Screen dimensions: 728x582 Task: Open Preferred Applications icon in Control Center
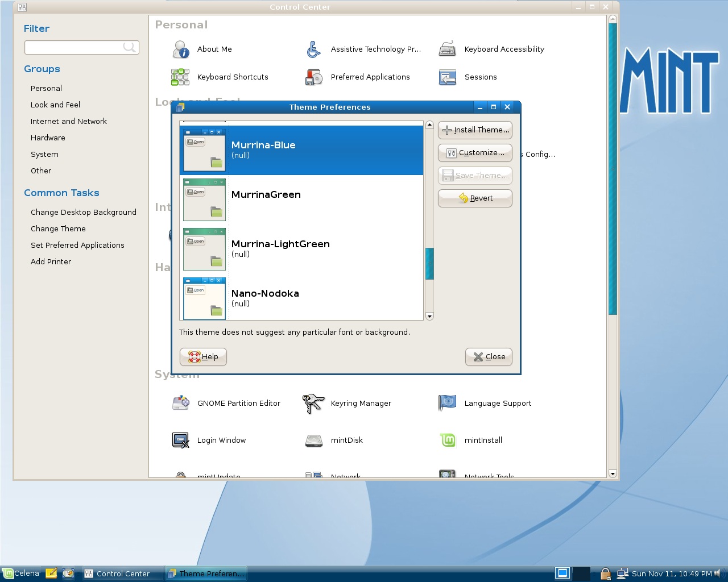point(314,77)
